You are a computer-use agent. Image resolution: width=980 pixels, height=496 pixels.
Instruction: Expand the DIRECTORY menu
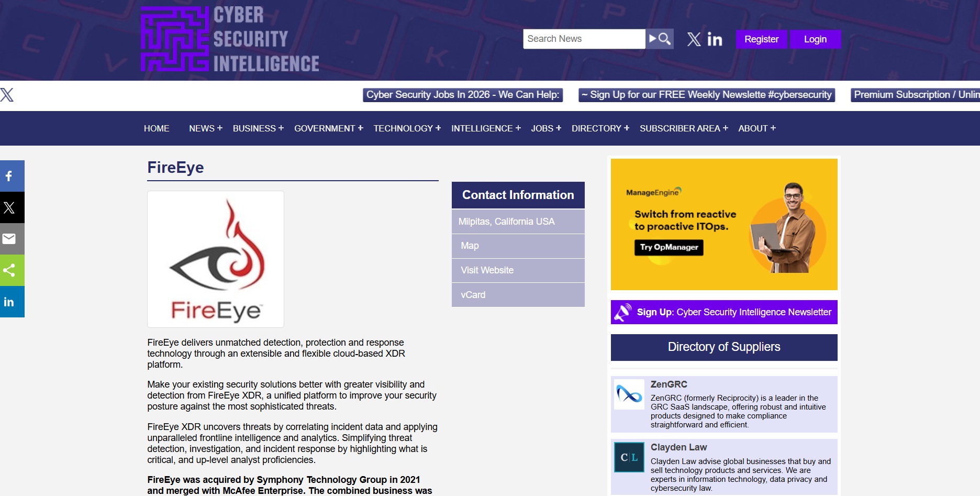pyautogui.click(x=600, y=128)
